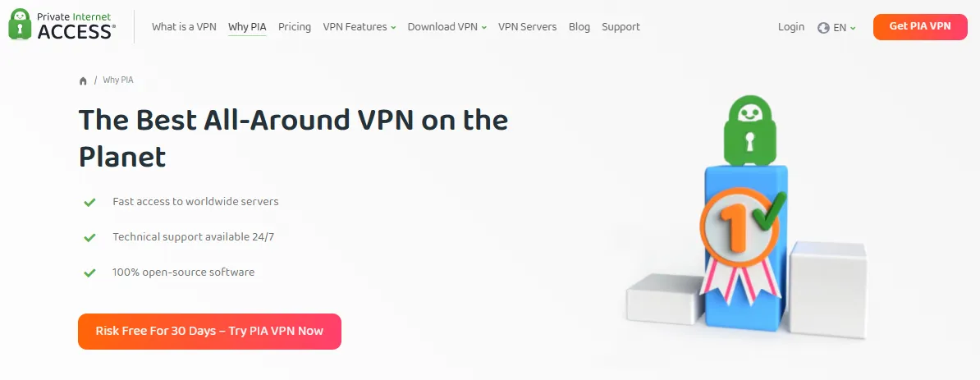Click checkmark beside 100% open-source software

click(x=90, y=272)
